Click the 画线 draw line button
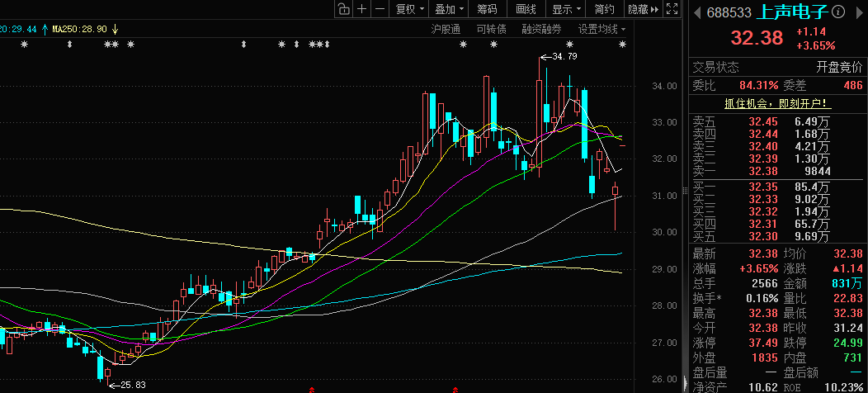Viewport: 868px width, 393px height. click(526, 9)
